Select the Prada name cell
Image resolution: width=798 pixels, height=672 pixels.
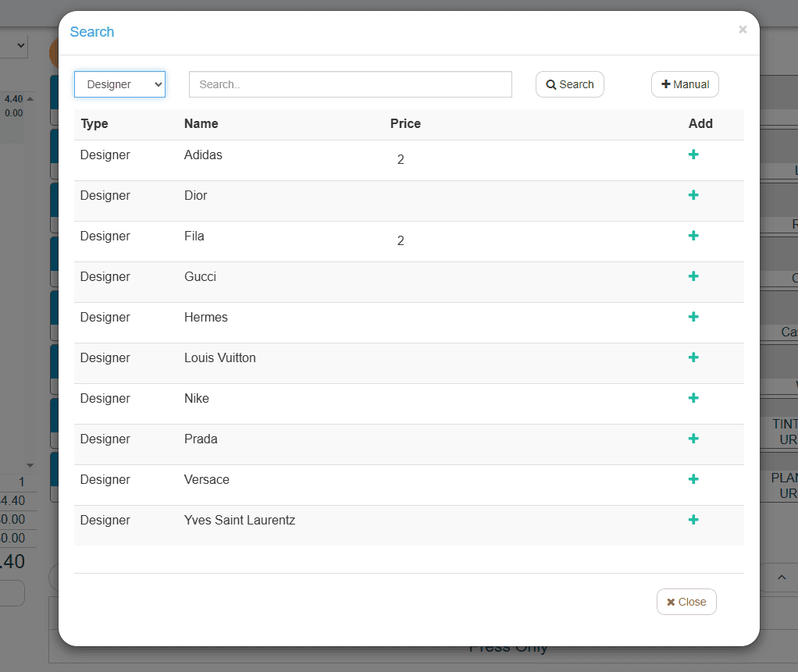coord(201,439)
